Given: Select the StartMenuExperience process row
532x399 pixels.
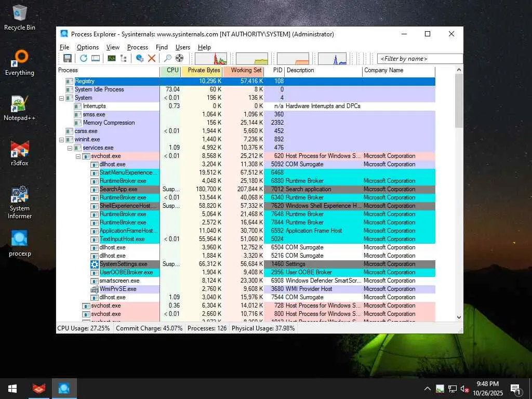Looking at the screenshot, I should click(246, 172).
